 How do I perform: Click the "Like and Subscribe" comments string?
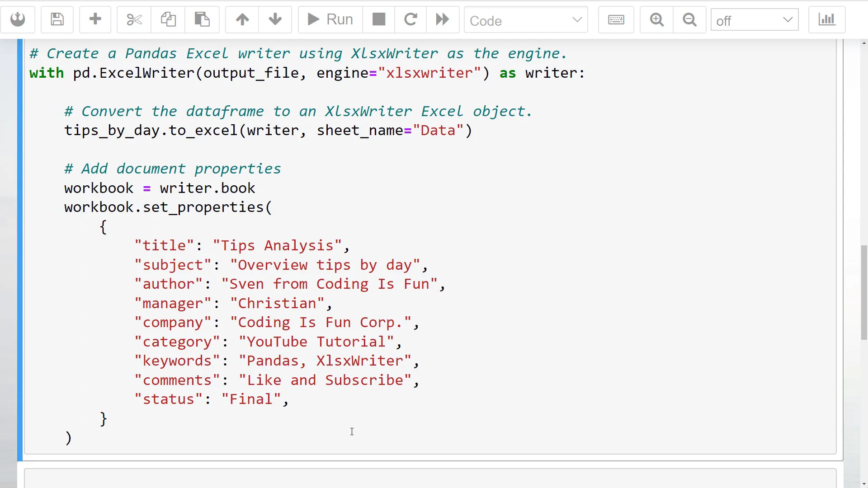coord(325,380)
